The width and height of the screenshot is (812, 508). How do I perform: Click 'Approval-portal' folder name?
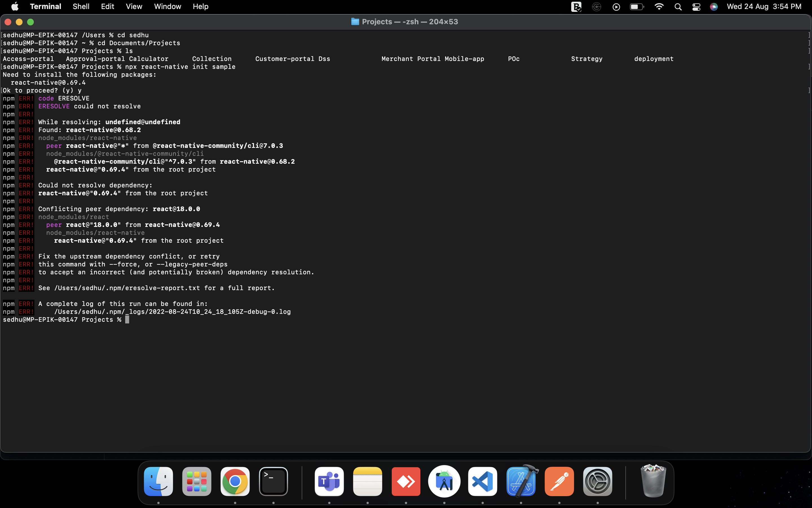[x=95, y=59]
